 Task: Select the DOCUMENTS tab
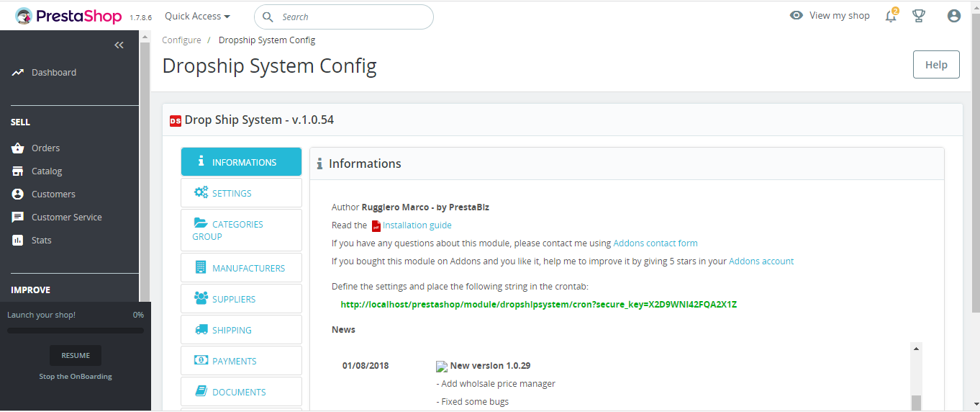pos(241,392)
